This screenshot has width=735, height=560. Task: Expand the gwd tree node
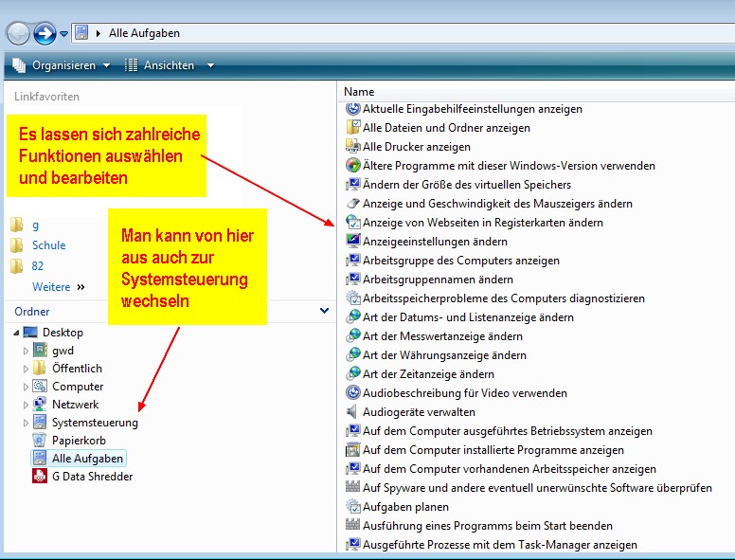(x=26, y=351)
